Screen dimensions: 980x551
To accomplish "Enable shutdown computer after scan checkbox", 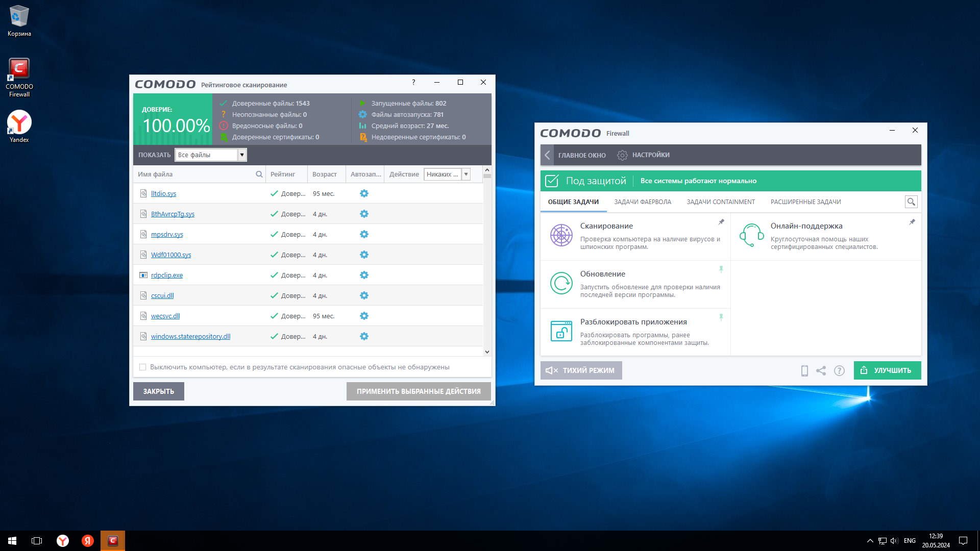I will 143,367.
